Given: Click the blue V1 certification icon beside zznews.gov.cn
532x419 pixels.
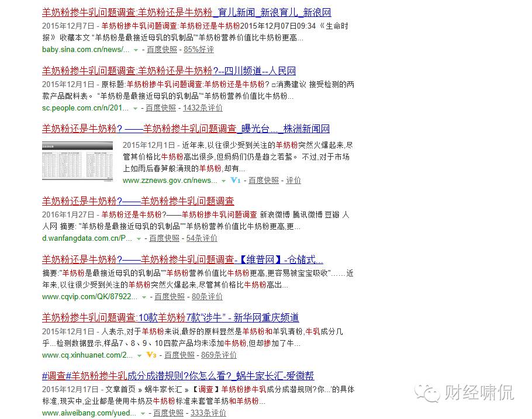Looking at the screenshot, I should pos(236,181).
